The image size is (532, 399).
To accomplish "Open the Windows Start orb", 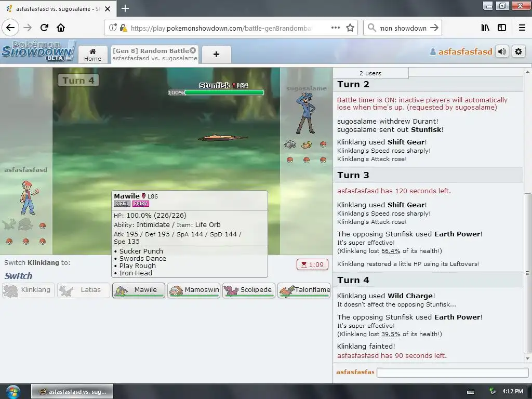I will click(12, 392).
